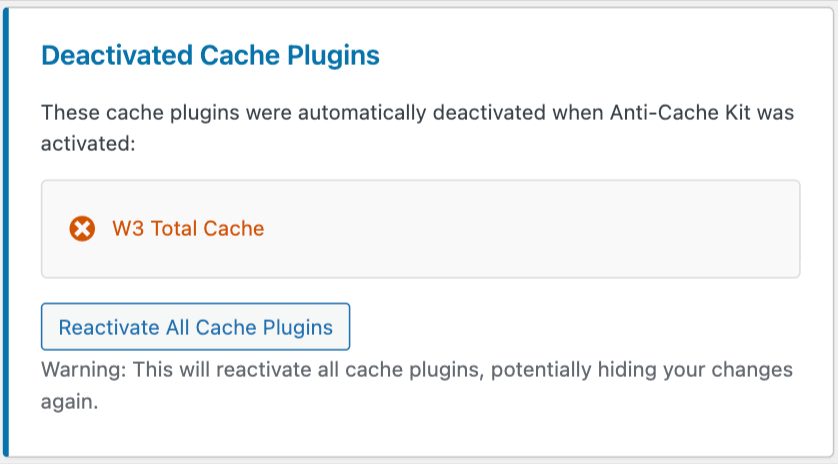The width and height of the screenshot is (838, 464).
Task: Click the phrase 'potentially hiding your changes'
Action: [659, 370]
